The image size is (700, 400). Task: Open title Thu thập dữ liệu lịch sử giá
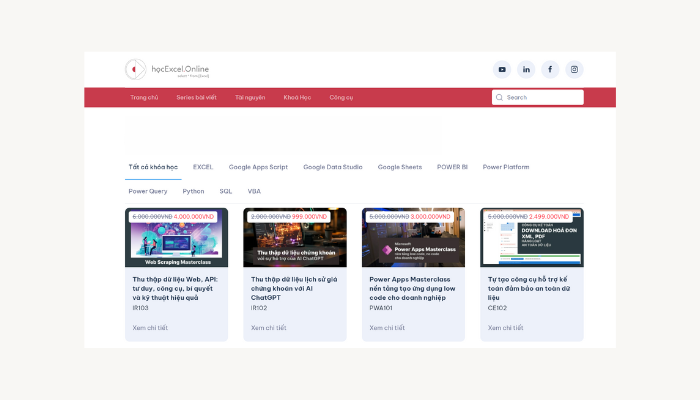(x=294, y=288)
